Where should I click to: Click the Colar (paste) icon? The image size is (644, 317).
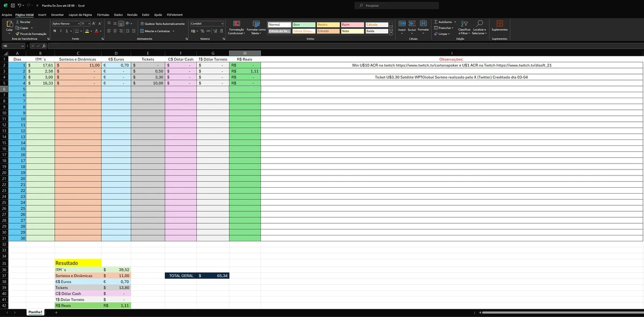tap(9, 25)
